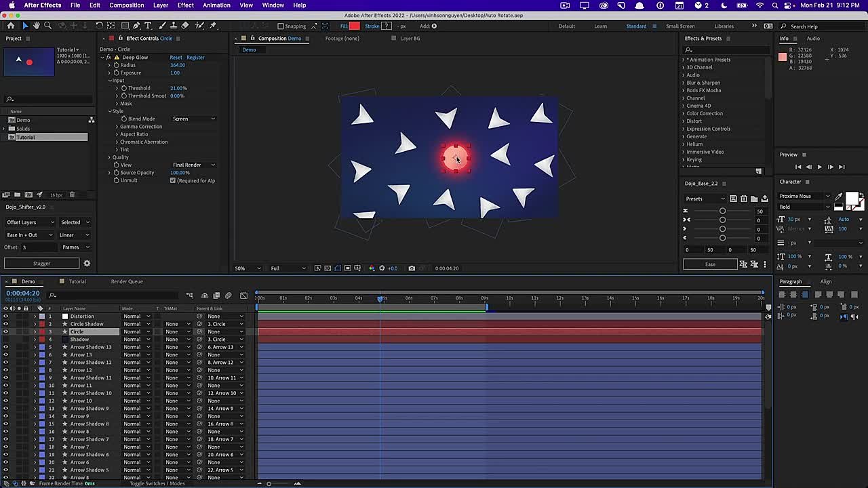Open the Home screen icon
The height and width of the screenshot is (488, 868).
coord(11,26)
